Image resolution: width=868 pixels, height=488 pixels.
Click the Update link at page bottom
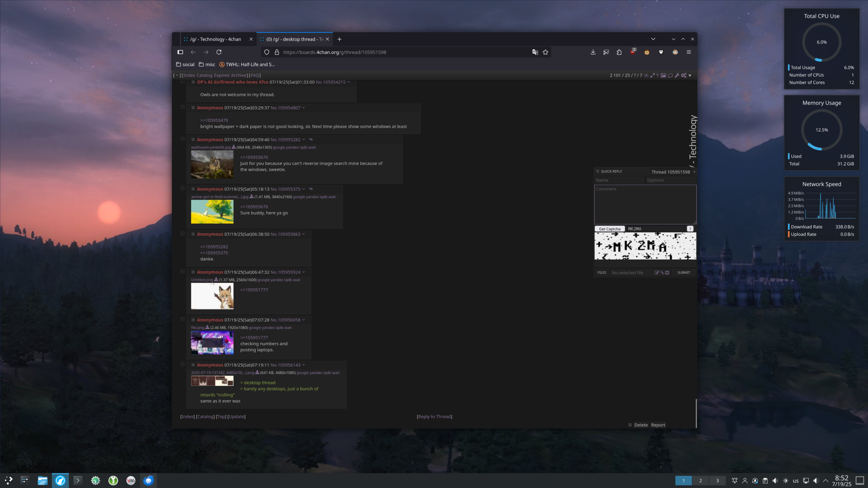click(x=236, y=416)
